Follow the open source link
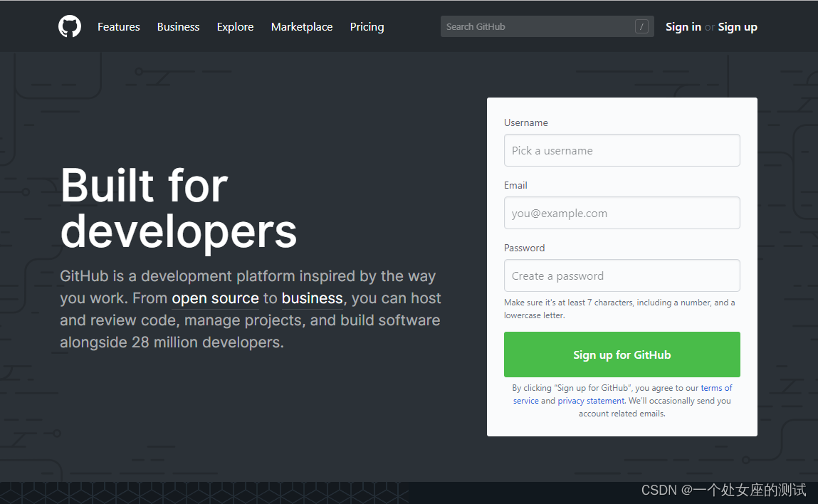Image resolution: width=818 pixels, height=504 pixels. pos(216,298)
